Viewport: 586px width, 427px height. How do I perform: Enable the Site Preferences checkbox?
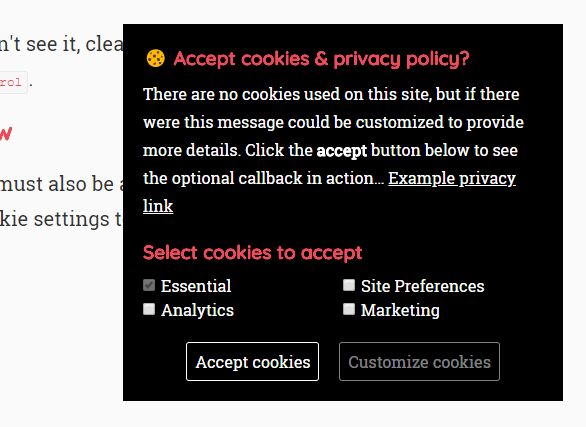tap(349, 285)
